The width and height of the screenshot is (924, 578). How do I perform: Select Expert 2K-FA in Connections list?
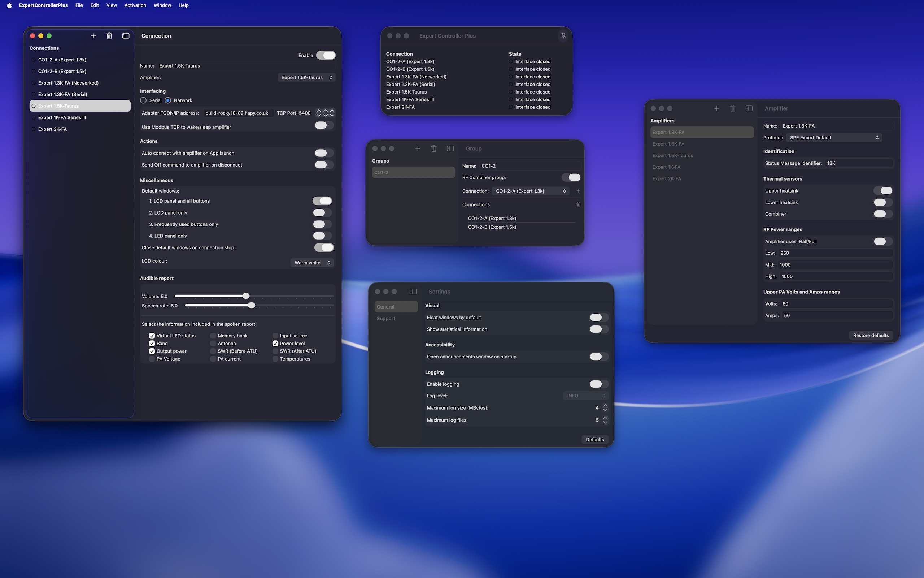80,129
